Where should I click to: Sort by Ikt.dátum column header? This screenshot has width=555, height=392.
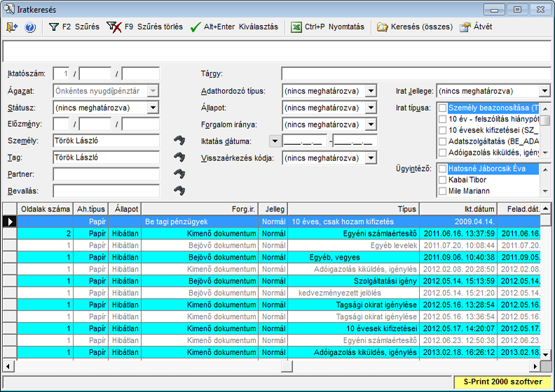458,209
